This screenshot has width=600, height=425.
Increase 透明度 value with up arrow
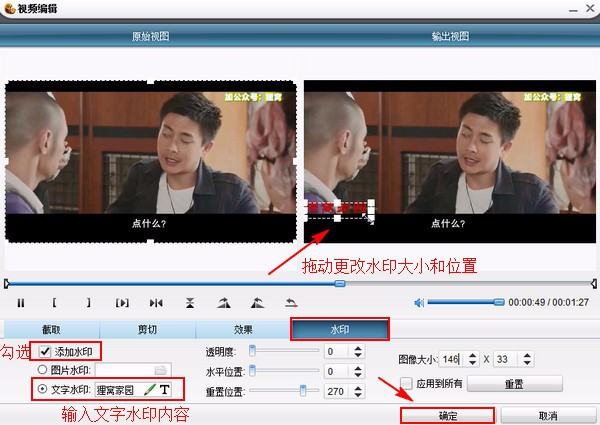click(x=358, y=348)
